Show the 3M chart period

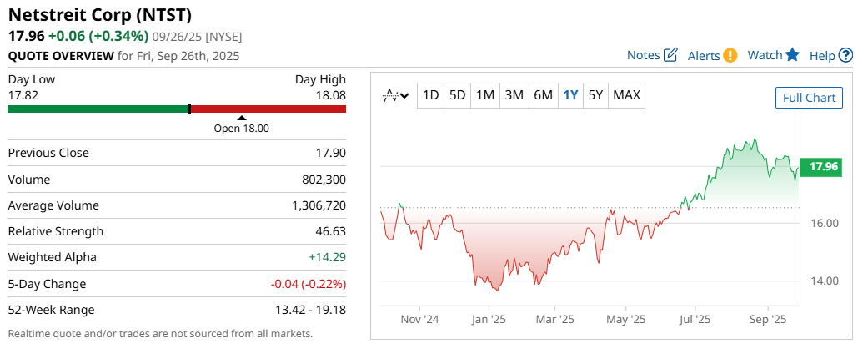[x=514, y=95]
